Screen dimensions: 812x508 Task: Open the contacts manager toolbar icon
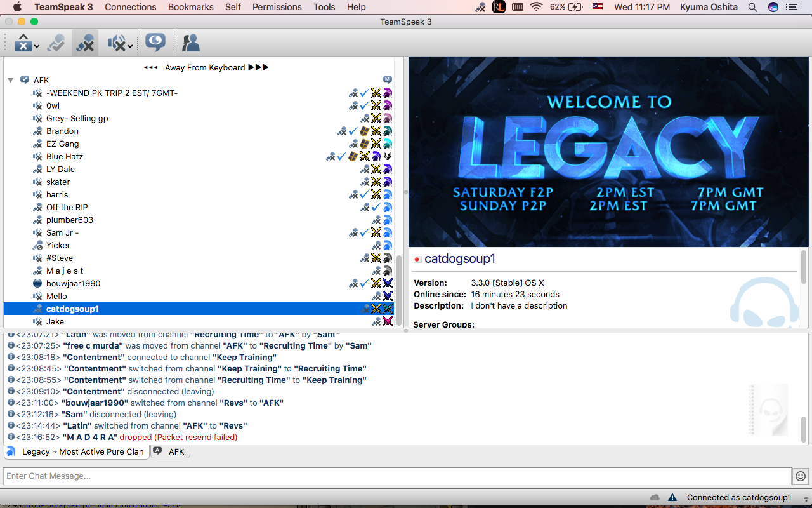click(190, 43)
